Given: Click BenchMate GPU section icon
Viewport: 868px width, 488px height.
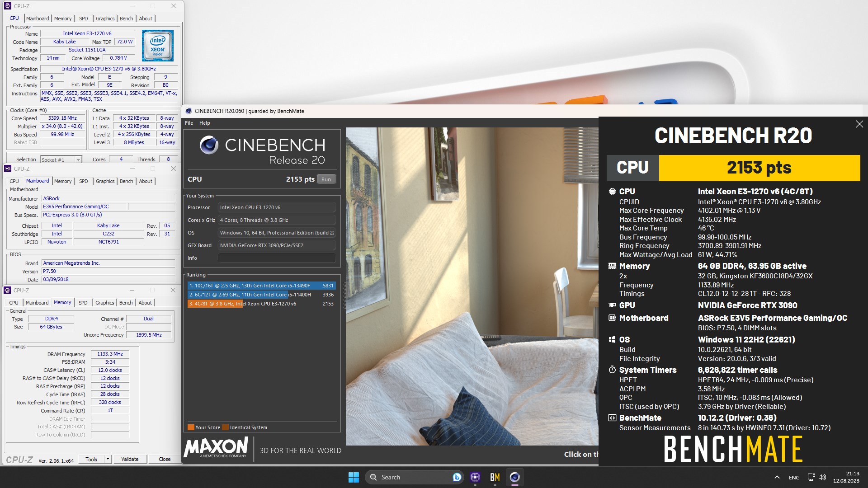Looking at the screenshot, I should point(612,305).
